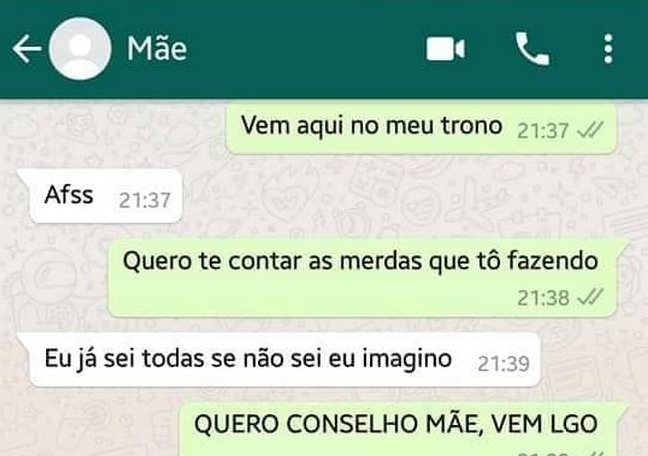The image size is (648, 456).
Task: Start a video call with Mãe
Action: pos(446,49)
